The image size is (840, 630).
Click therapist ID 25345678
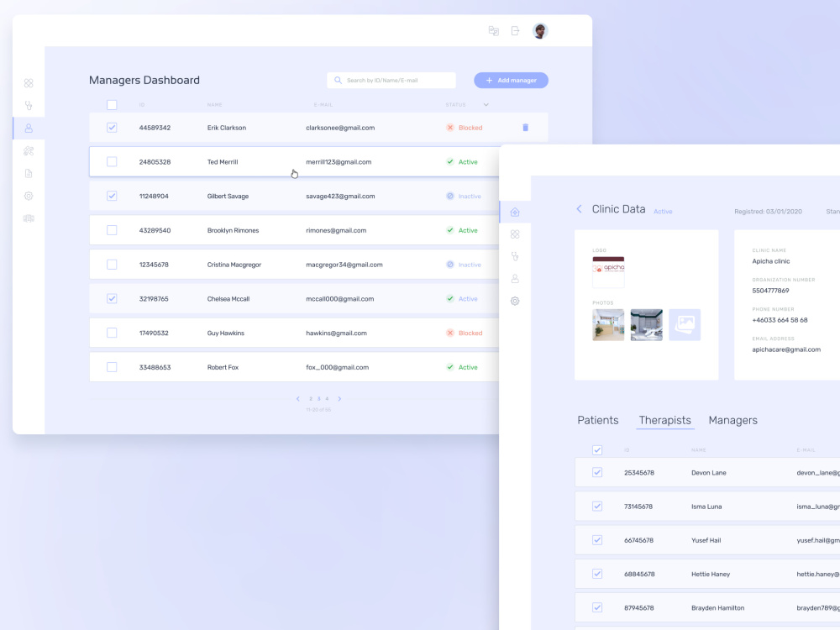(639, 472)
